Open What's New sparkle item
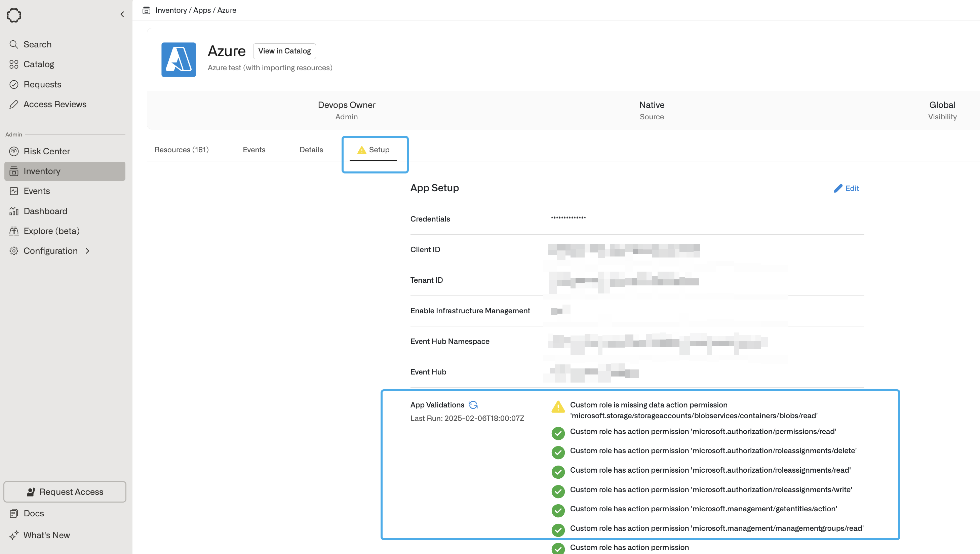This screenshot has height=554, width=980. tap(46, 535)
